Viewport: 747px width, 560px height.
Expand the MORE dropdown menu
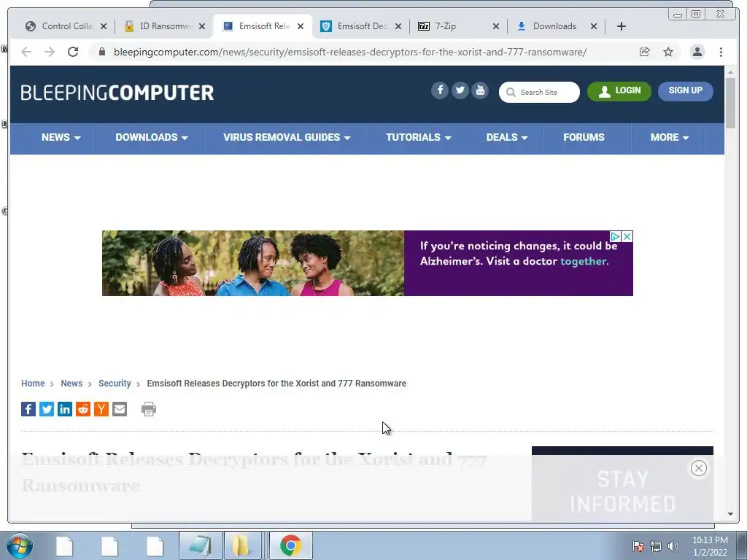(670, 137)
